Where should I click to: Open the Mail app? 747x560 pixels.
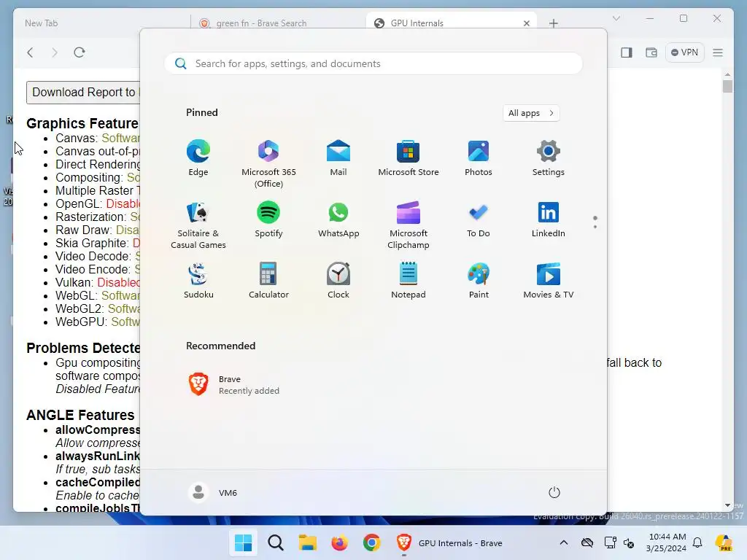[338, 158]
